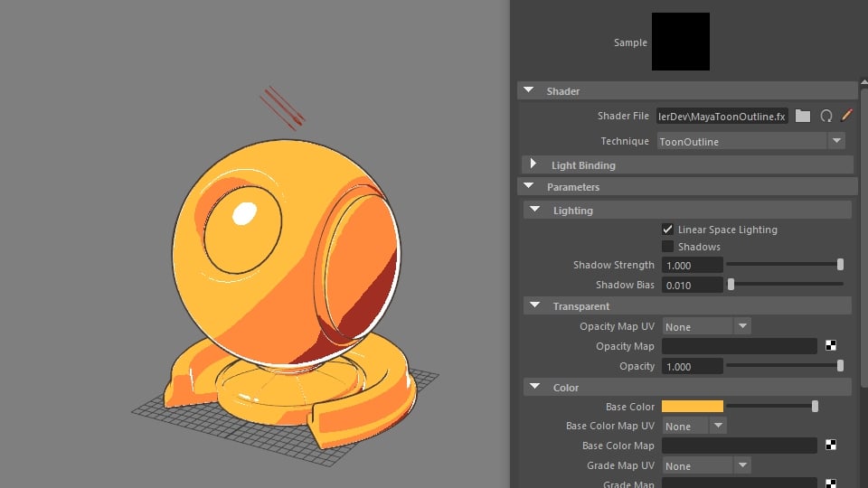Open the Technique dropdown
Screen dimensions: 868x488
pyautogui.click(x=836, y=141)
